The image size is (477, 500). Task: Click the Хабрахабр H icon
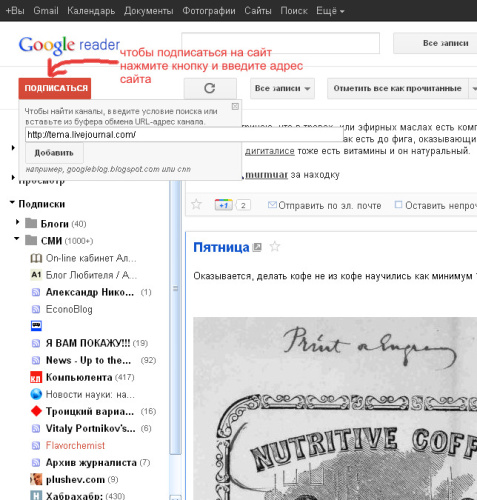[36, 496]
